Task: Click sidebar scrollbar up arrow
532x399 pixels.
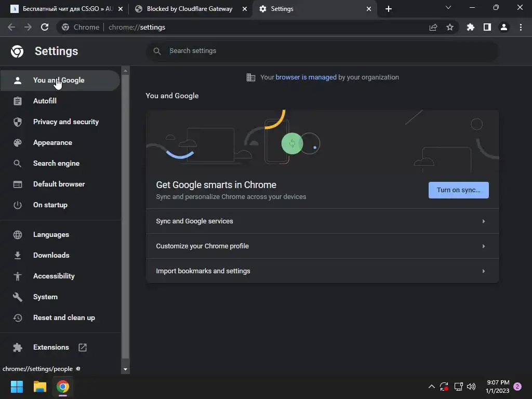Action: pyautogui.click(x=126, y=71)
